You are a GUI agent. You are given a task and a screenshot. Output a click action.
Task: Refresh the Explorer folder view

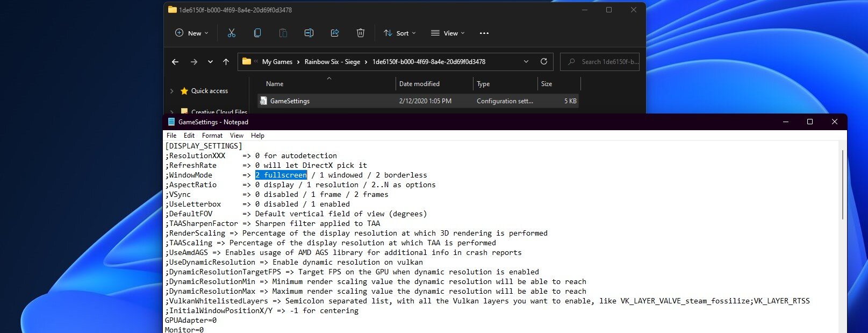click(x=544, y=62)
